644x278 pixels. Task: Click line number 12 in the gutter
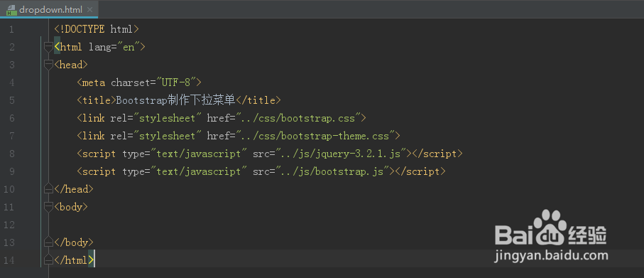click(x=9, y=225)
